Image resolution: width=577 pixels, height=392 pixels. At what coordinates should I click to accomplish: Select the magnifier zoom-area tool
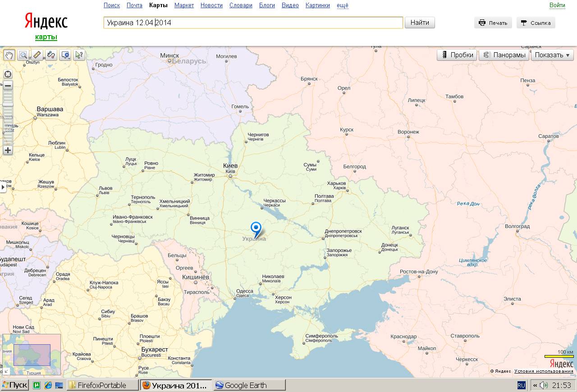click(23, 55)
